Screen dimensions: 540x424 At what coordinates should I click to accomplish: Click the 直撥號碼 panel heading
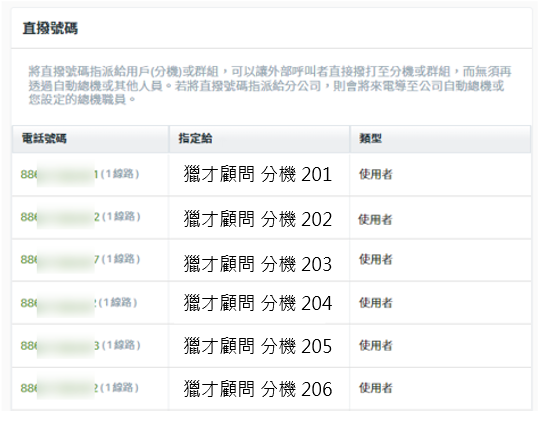50,28
